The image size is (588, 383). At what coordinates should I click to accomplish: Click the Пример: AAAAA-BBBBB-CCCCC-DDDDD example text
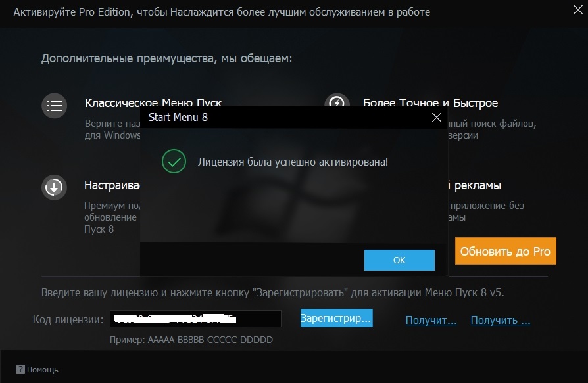tap(191, 340)
